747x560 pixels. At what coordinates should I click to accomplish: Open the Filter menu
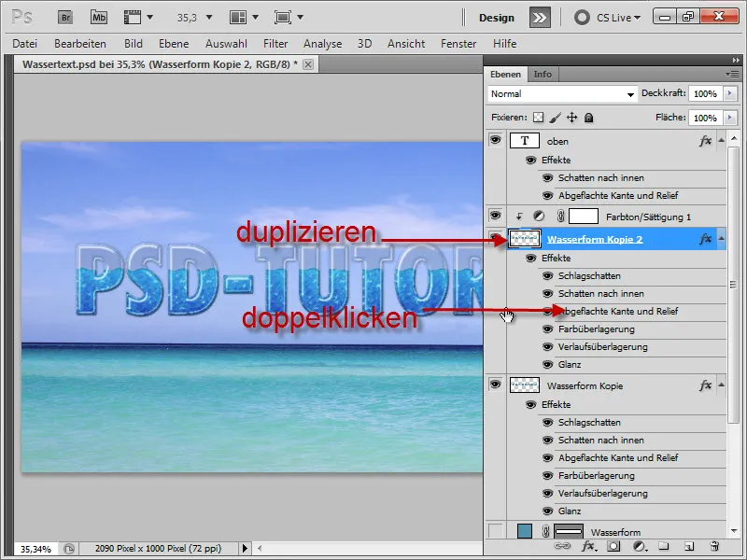pyautogui.click(x=275, y=44)
